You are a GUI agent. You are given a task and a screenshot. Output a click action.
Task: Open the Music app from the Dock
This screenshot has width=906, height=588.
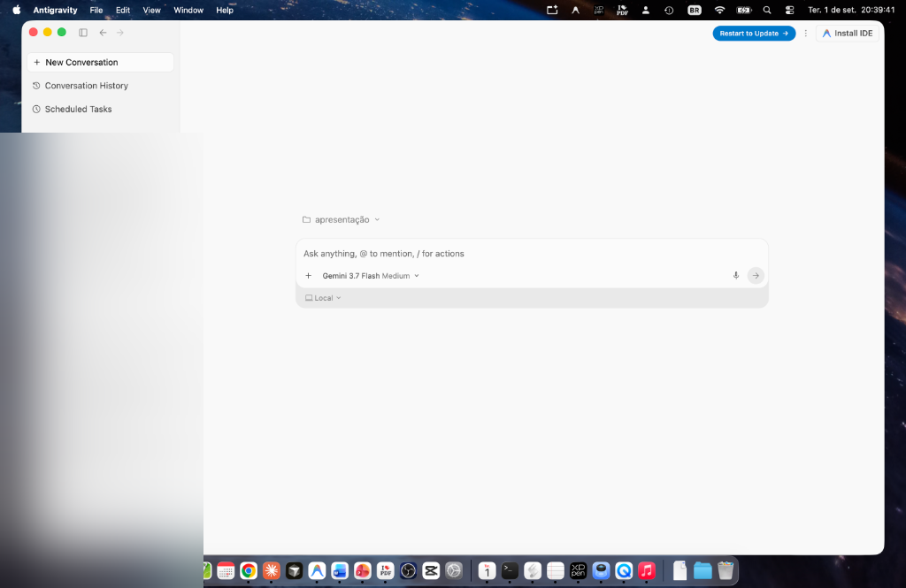coord(647,570)
